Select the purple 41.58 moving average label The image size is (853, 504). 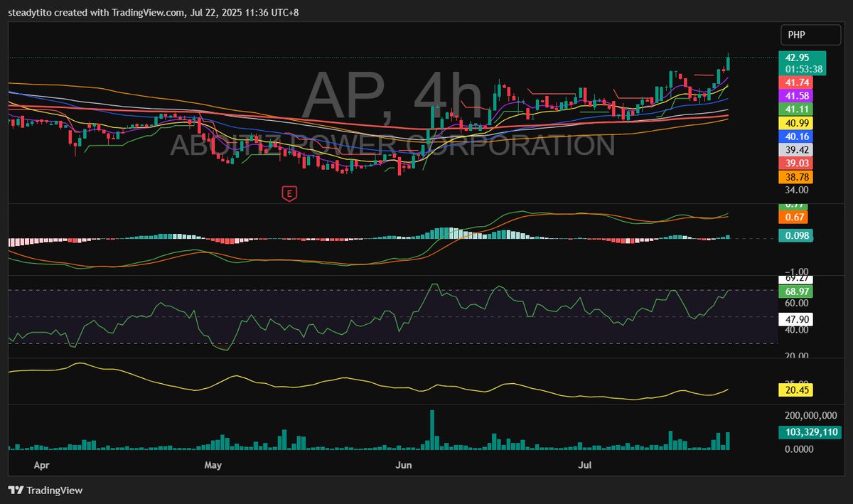pos(797,96)
